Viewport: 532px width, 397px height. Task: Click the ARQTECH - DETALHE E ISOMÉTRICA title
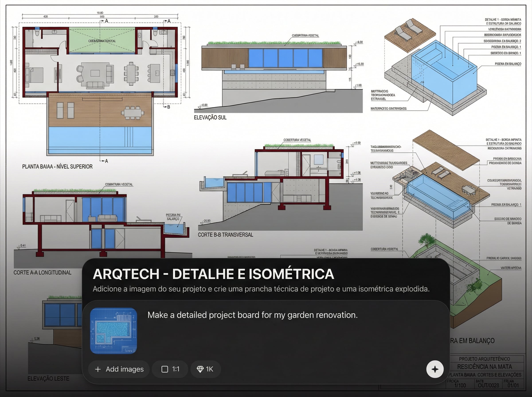click(x=213, y=274)
